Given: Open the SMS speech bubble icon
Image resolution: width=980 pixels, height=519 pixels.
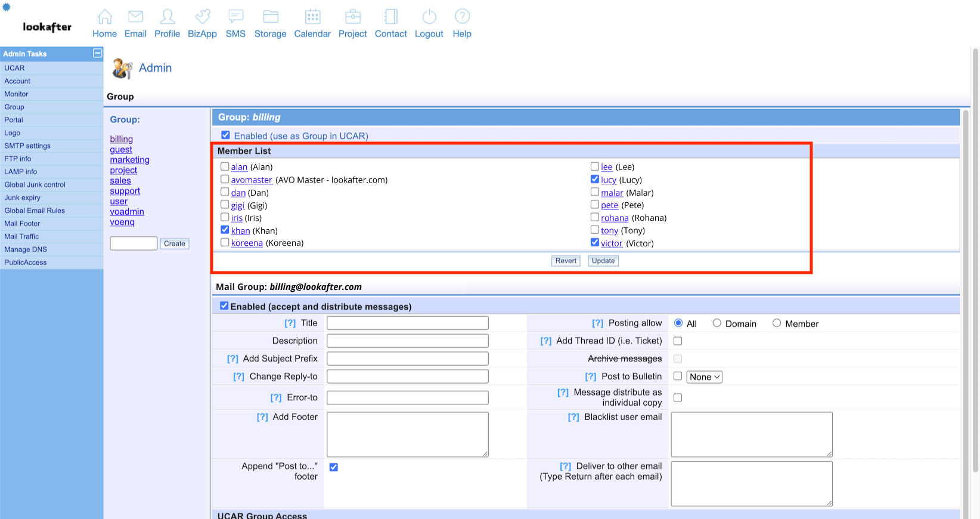Looking at the screenshot, I should 235,17.
